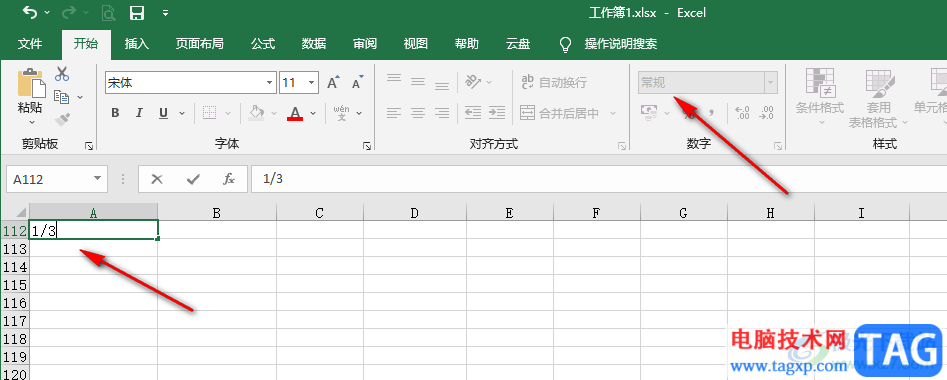This screenshot has width=947, height=380.
Task: Open the 审阅 tab
Action: click(x=364, y=43)
